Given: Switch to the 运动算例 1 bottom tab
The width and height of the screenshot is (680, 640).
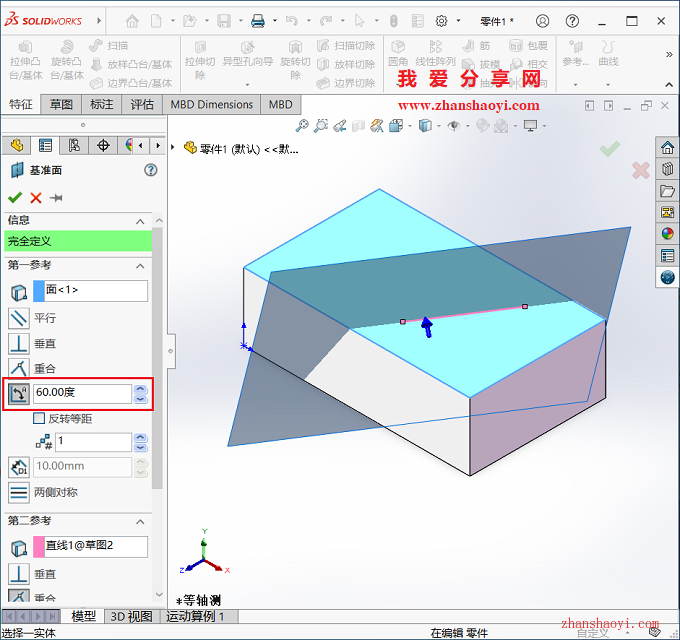Looking at the screenshot, I should click(x=195, y=616).
